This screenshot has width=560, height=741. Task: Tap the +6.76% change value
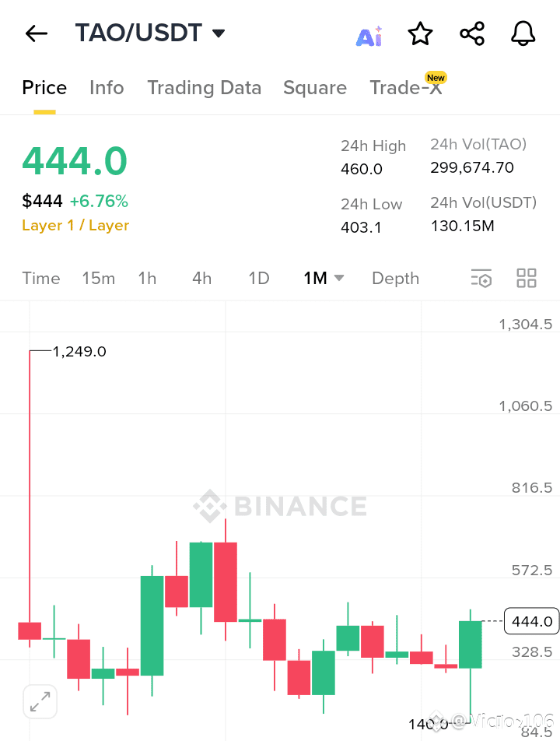[x=99, y=202]
